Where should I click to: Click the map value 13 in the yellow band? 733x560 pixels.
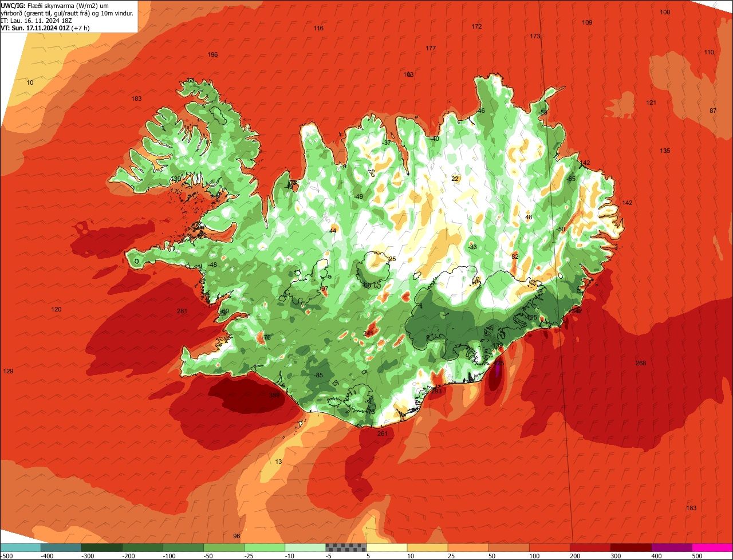(x=278, y=462)
